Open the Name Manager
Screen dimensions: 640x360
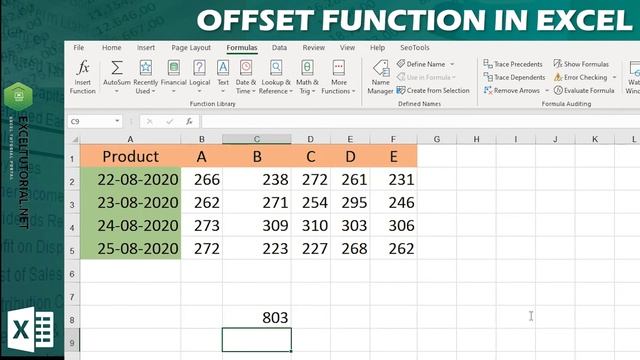(380, 77)
